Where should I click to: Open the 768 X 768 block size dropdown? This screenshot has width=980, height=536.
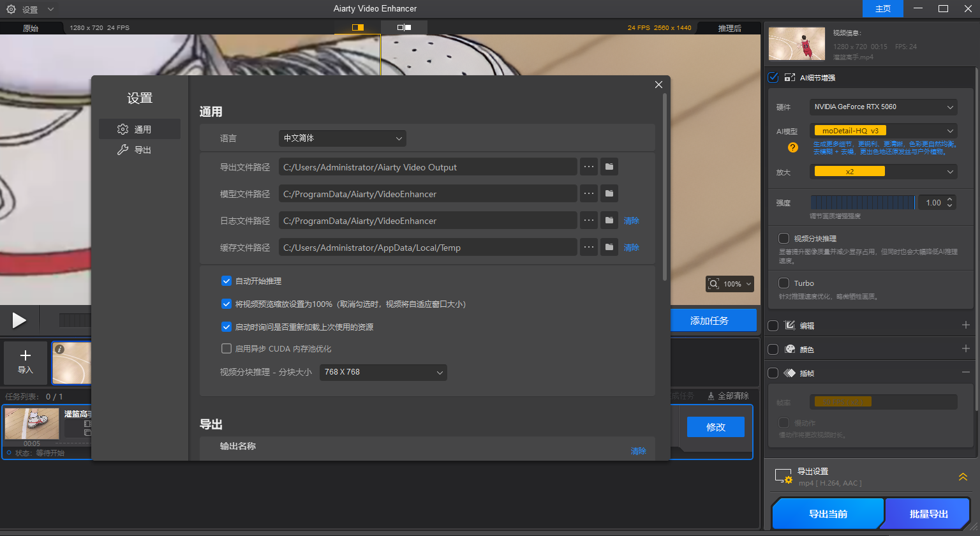tap(383, 372)
